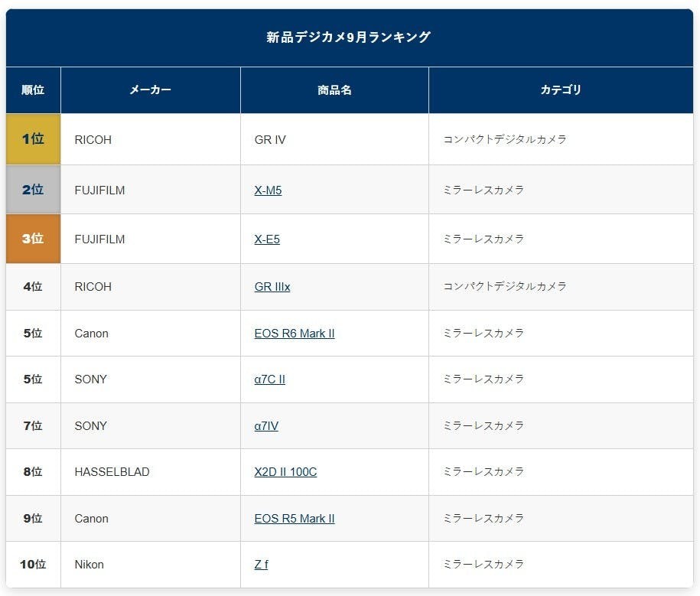Screen dimensions: 700x596
Task: Click the カテゴリ column header
Action: click(562, 90)
